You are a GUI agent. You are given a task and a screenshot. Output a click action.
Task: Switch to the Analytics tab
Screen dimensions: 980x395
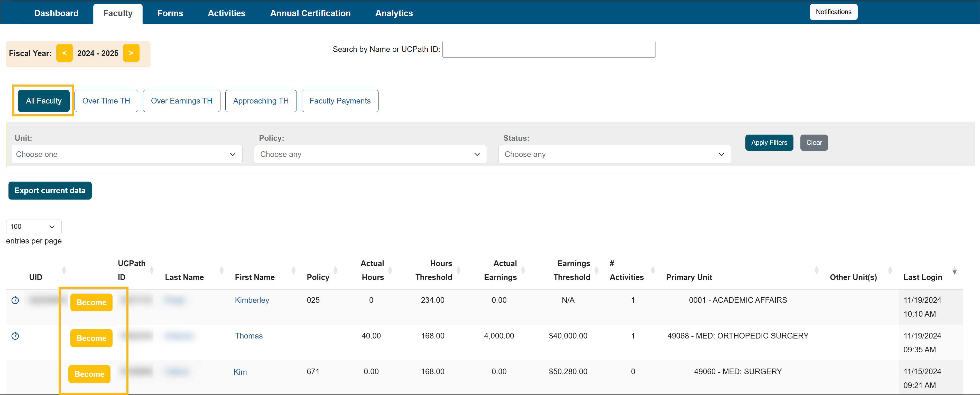tap(394, 13)
